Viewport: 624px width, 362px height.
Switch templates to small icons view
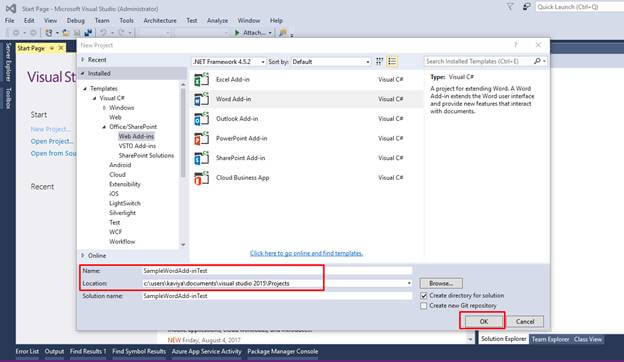tap(379, 61)
